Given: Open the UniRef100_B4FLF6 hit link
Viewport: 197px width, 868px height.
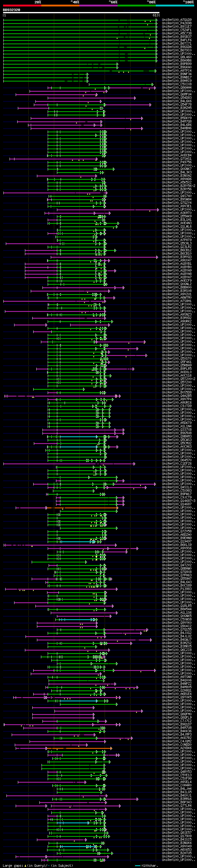Looking at the screenshot, I should pyautogui.click(x=177, y=40).
